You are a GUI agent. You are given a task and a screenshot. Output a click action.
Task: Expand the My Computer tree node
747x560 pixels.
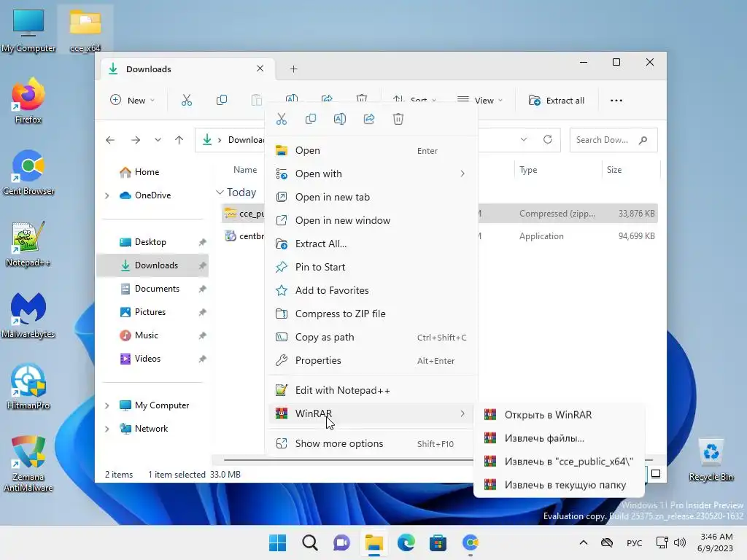(x=107, y=405)
